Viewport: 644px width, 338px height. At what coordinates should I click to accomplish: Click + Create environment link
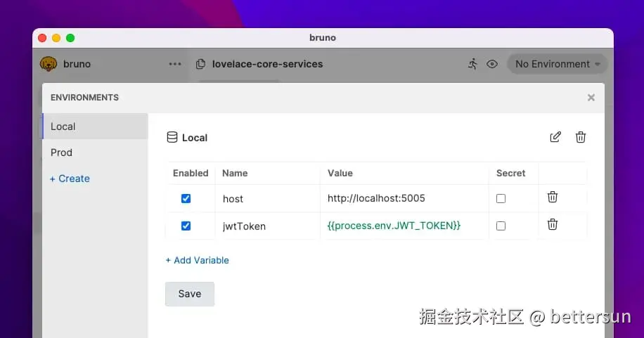[70, 178]
